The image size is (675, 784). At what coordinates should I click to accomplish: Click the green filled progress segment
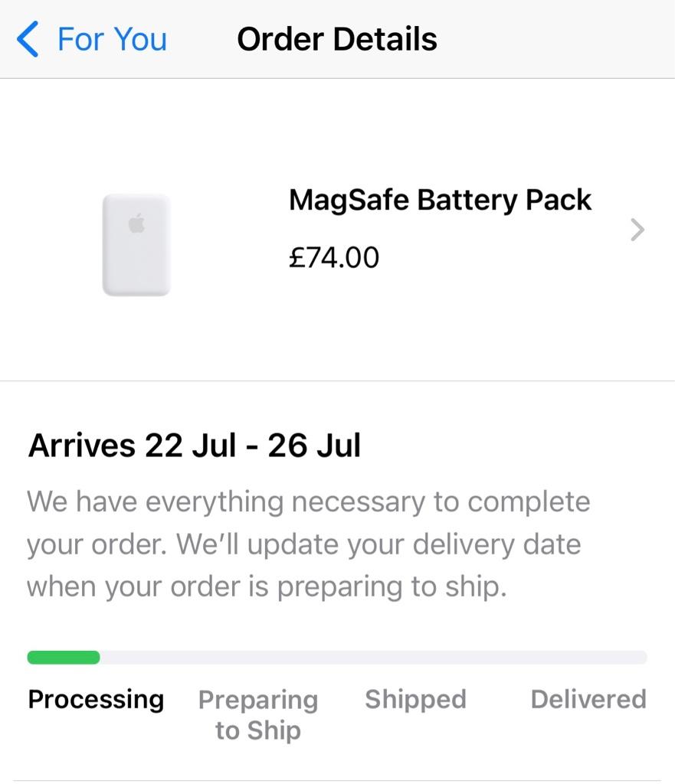64,657
